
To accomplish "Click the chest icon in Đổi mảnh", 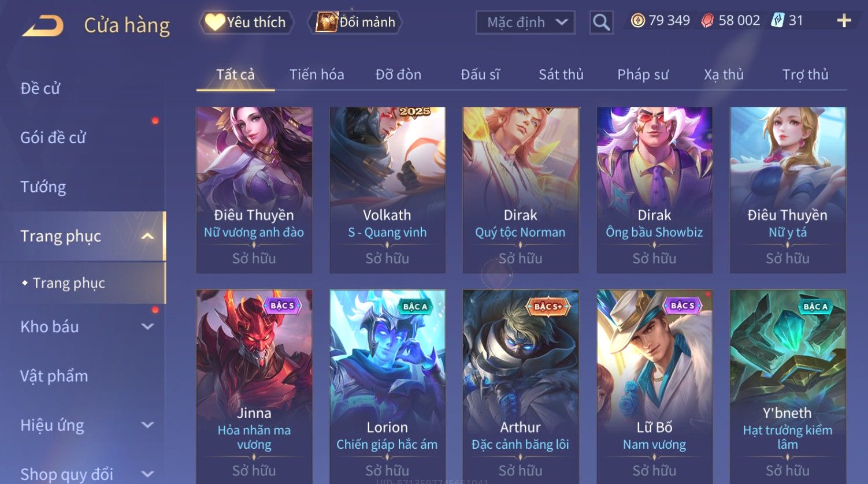I will coord(327,22).
